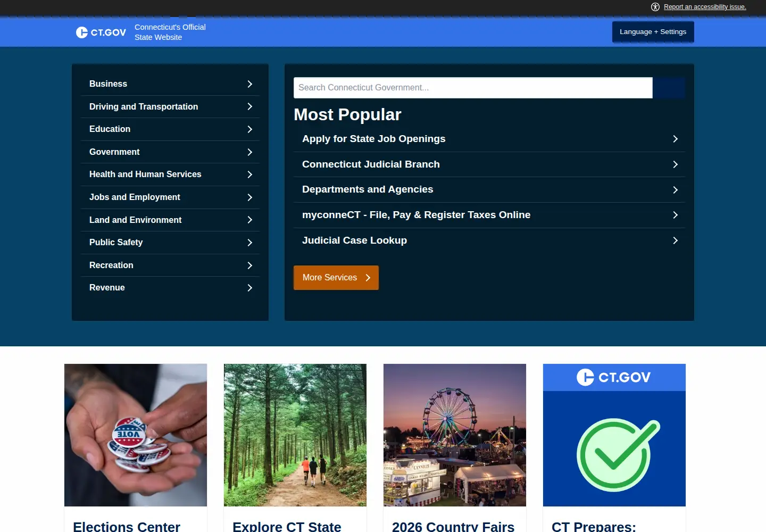Open the forest trail State Parks image
766x532 pixels.
click(x=295, y=435)
